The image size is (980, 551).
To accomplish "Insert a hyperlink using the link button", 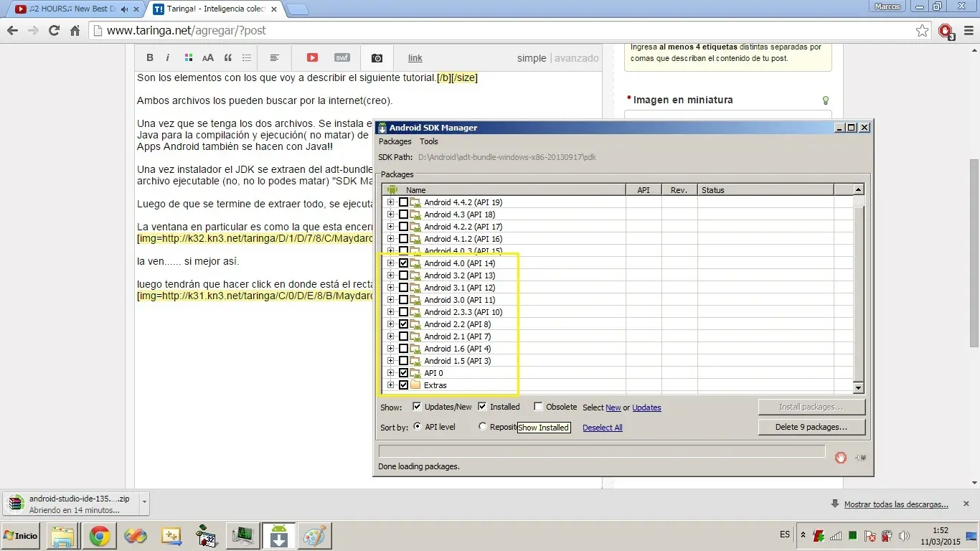I will (x=415, y=58).
